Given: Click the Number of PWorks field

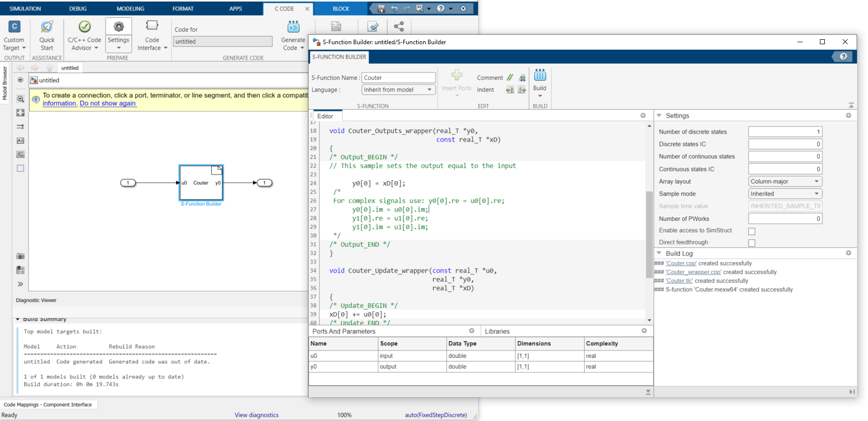Looking at the screenshot, I should [x=785, y=218].
